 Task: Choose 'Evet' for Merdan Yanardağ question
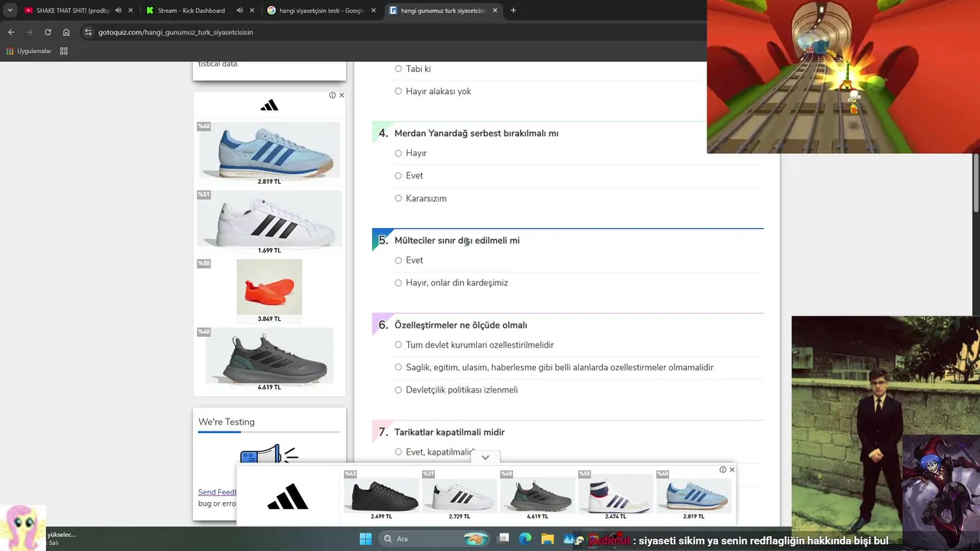pyautogui.click(x=398, y=175)
